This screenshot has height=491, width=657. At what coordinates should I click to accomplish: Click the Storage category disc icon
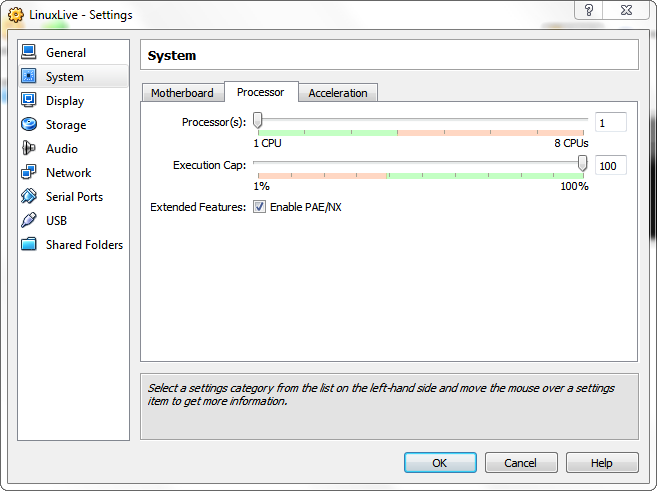click(x=29, y=124)
